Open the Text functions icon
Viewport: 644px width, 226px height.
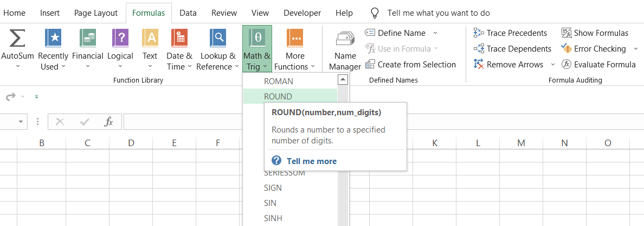(x=150, y=39)
